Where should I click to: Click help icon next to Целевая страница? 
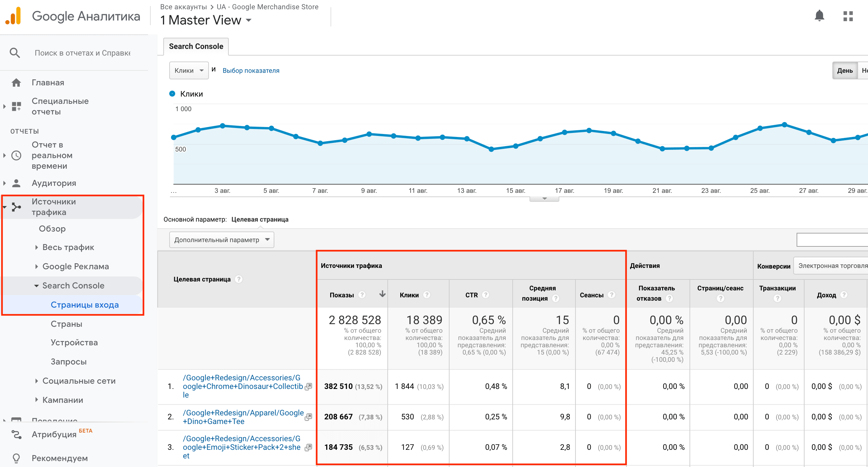click(239, 279)
